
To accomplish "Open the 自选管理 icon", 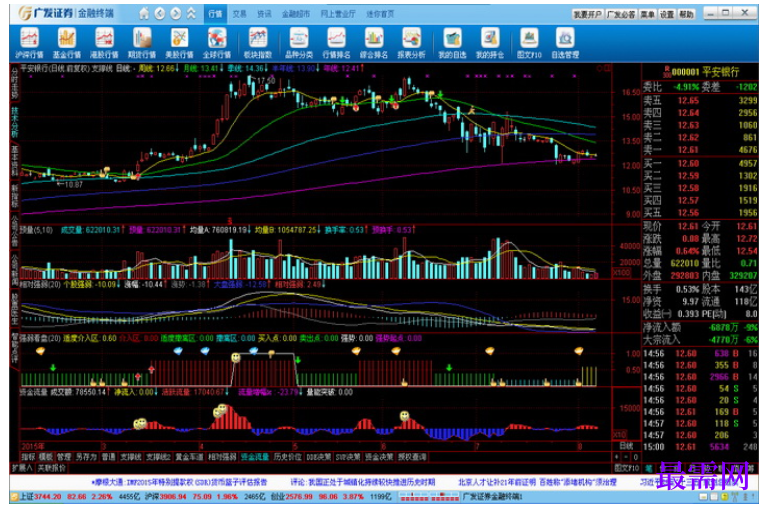I will click(565, 44).
